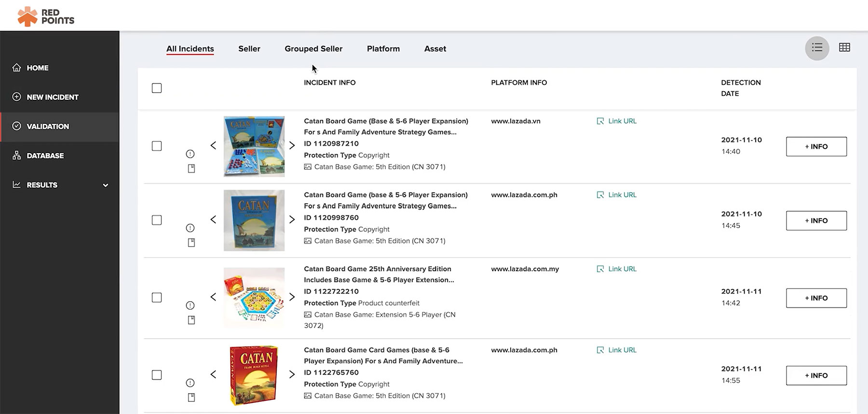Click alert icon for incident 1122765760
Viewport: 868px width, 414px height.
pos(190,383)
